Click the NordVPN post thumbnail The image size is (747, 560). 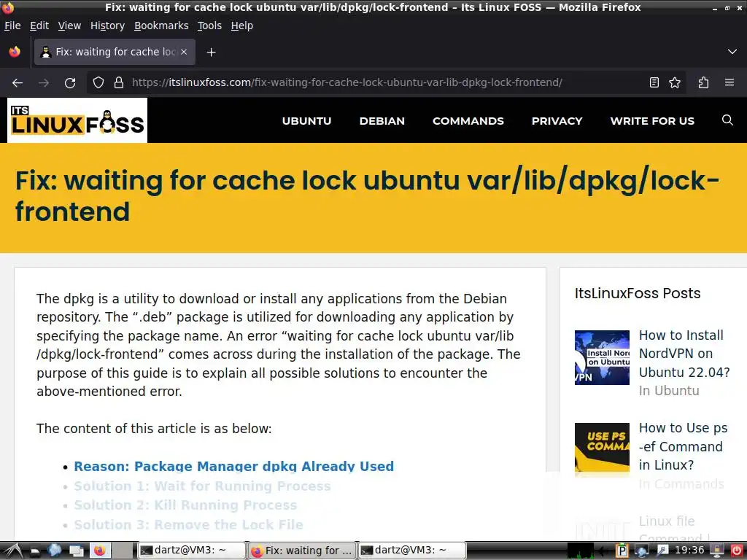(602, 357)
